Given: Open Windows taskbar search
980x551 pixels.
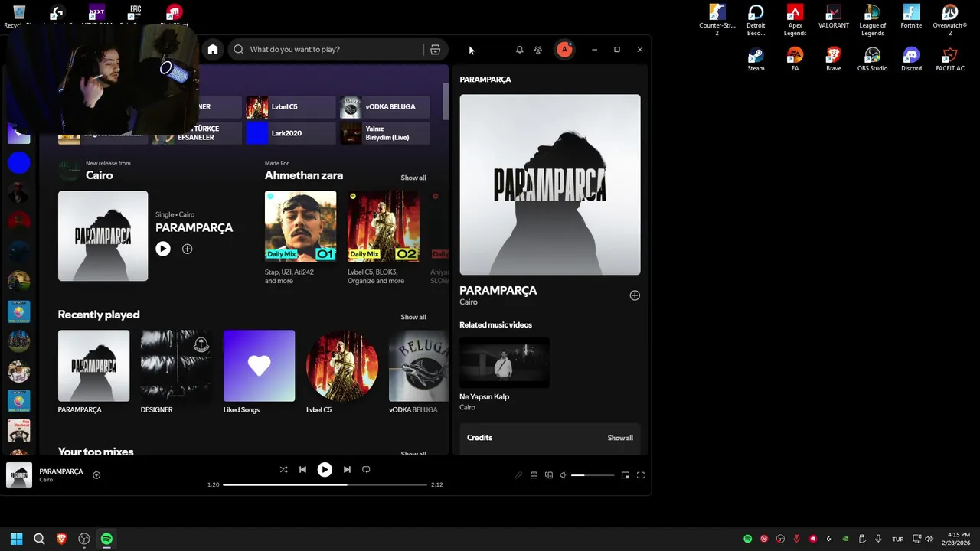Looking at the screenshot, I should pyautogui.click(x=39, y=539).
